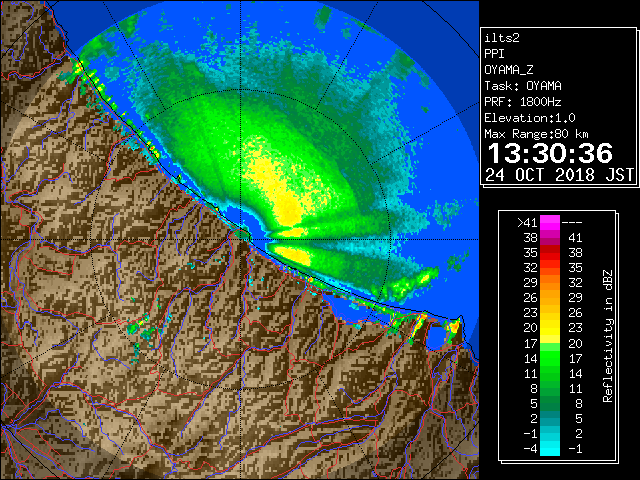Image resolution: width=640 pixels, height=480 pixels.
Task: Pick the red color band on reflectivity scale
Action: [550, 253]
